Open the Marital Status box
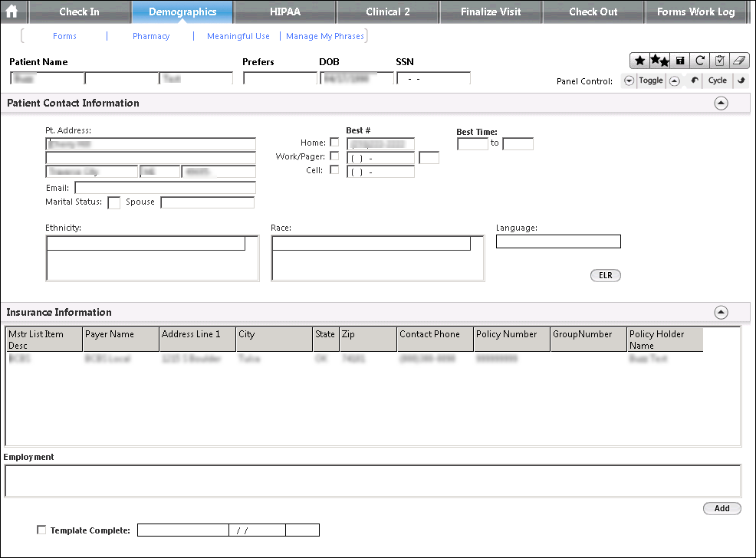This screenshot has height=558, width=756. click(113, 202)
